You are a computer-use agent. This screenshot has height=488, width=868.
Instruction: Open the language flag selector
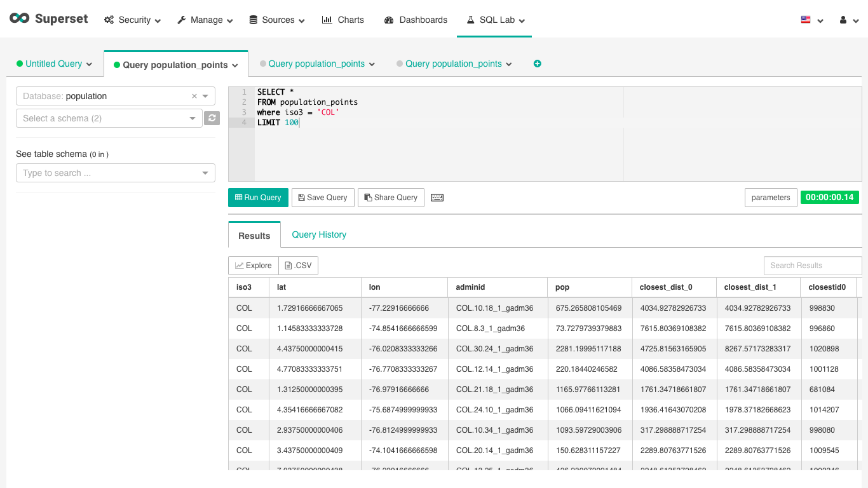pos(811,20)
